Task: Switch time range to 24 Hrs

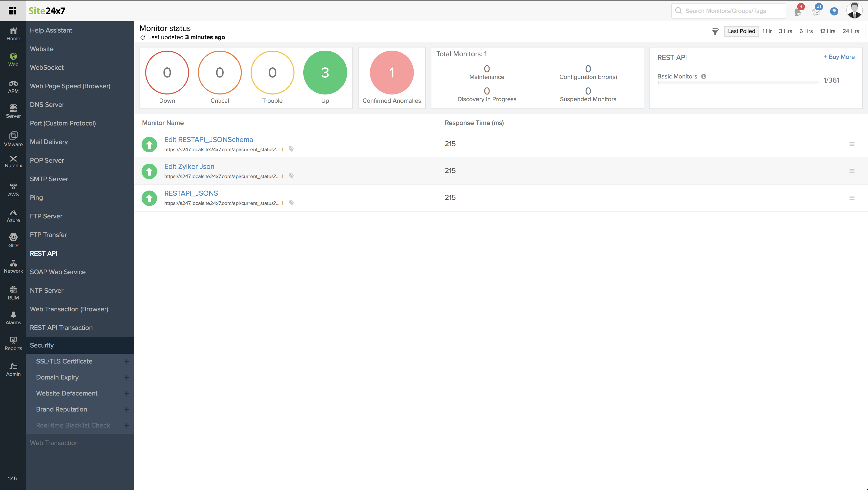Action: click(x=850, y=31)
